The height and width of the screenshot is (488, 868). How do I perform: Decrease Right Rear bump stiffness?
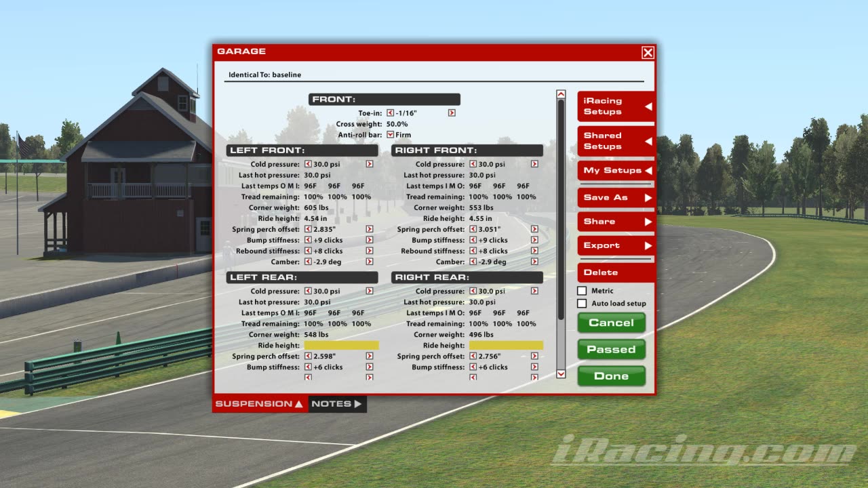click(473, 367)
